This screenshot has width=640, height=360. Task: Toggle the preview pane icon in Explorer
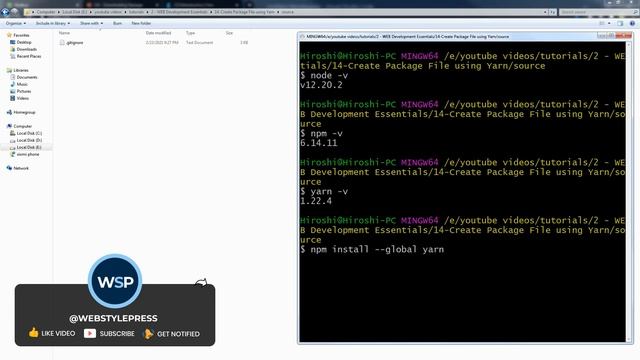(x=620, y=23)
